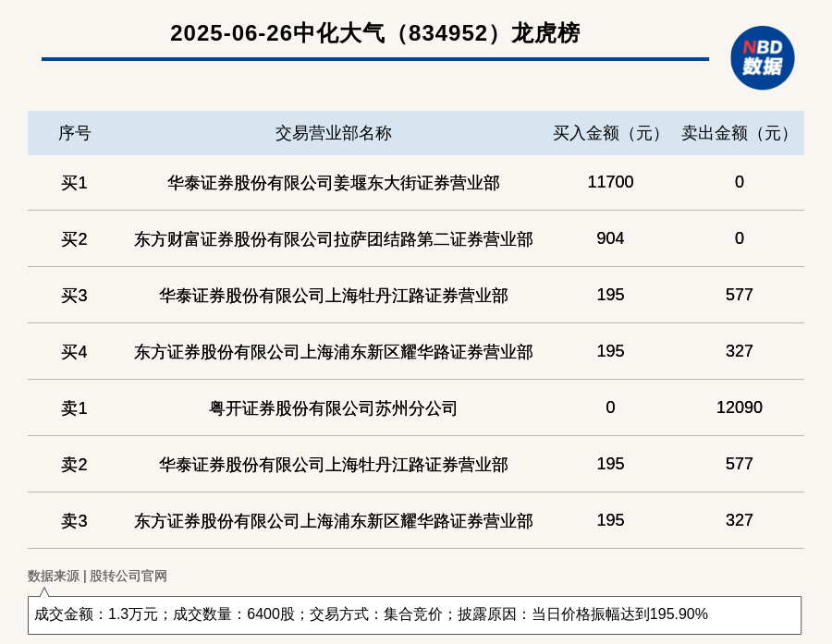Click buy amount 195 in row 卖2
Image resolution: width=832 pixels, height=644 pixels.
pyautogui.click(x=610, y=464)
